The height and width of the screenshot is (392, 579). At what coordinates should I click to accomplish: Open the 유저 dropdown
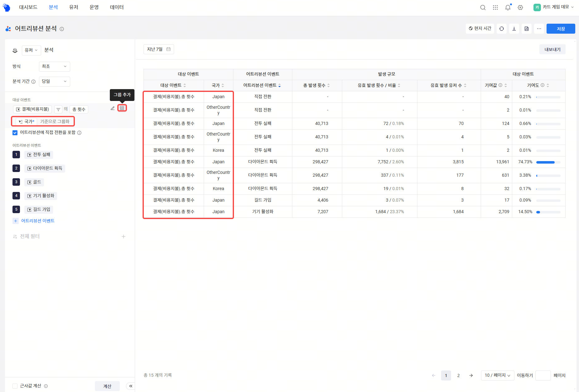tap(31, 50)
